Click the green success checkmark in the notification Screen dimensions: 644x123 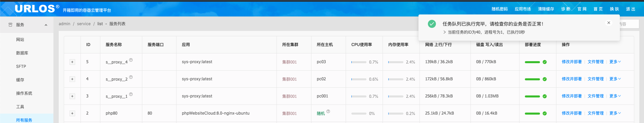[x=432, y=24]
